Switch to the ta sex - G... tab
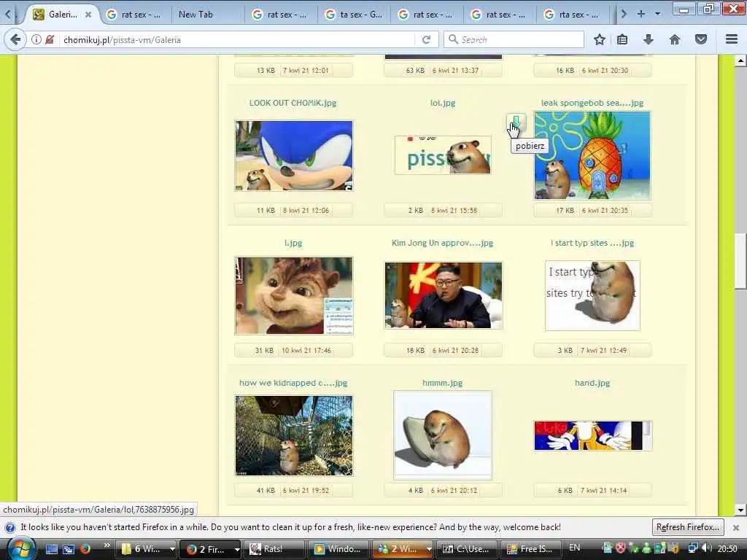 click(x=353, y=15)
